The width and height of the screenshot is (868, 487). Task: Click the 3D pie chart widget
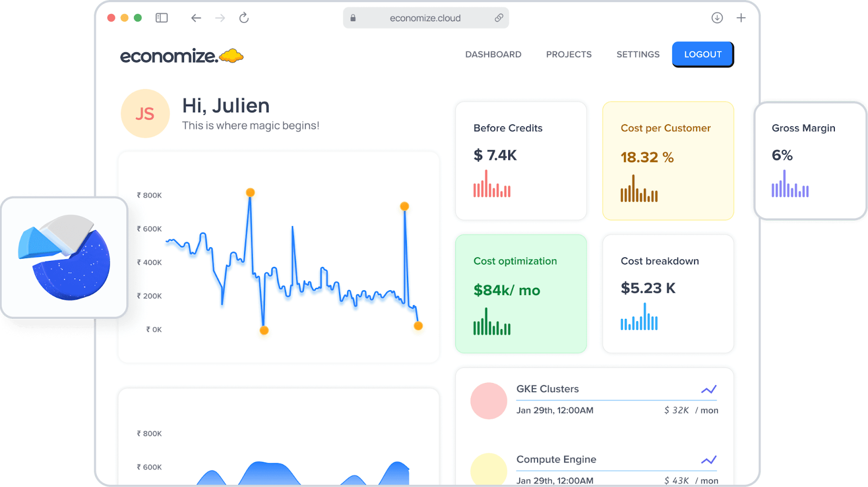[64, 258]
